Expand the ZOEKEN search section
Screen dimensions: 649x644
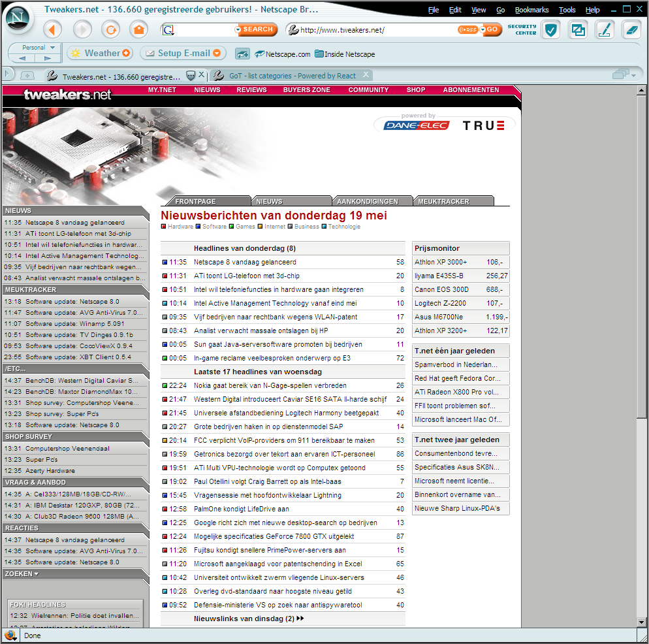[x=22, y=573]
